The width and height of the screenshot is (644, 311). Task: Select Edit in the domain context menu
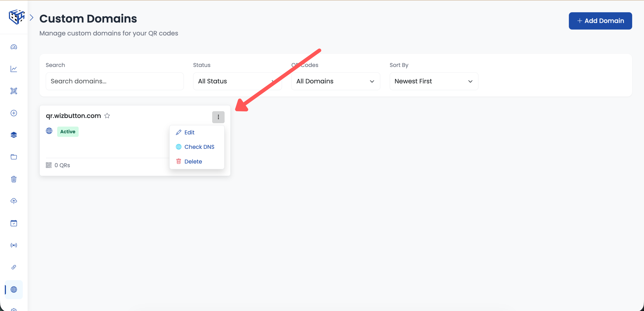coord(189,132)
